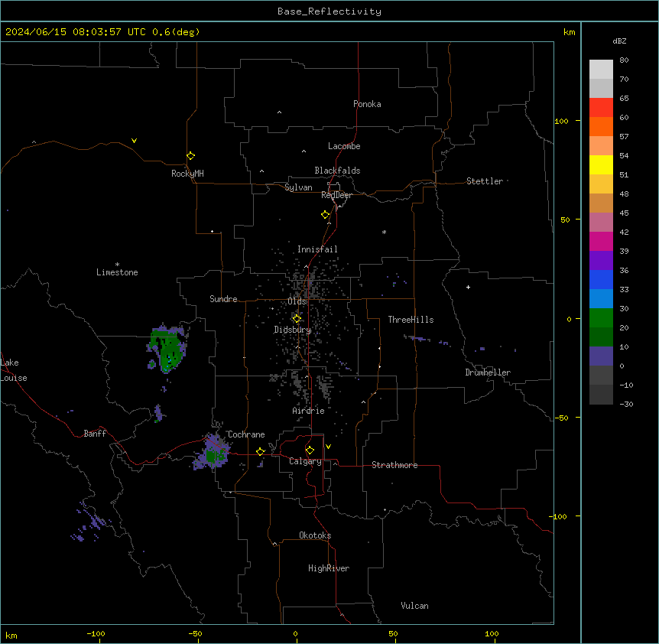Click the Strathmore town label
The image size is (659, 644).
(394, 465)
